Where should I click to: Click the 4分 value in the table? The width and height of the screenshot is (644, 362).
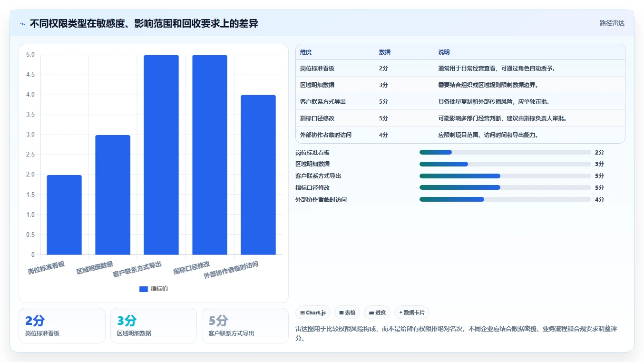(x=383, y=135)
